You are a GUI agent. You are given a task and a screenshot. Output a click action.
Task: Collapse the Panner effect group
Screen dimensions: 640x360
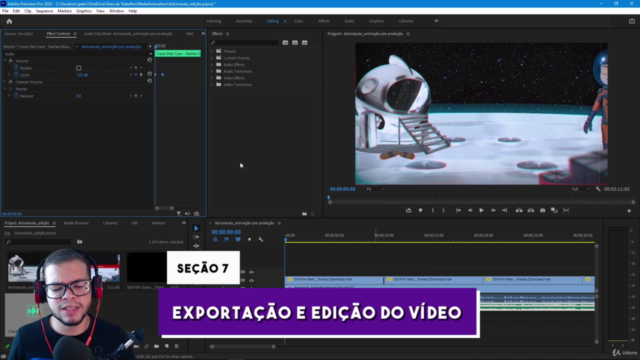[x=5, y=89]
